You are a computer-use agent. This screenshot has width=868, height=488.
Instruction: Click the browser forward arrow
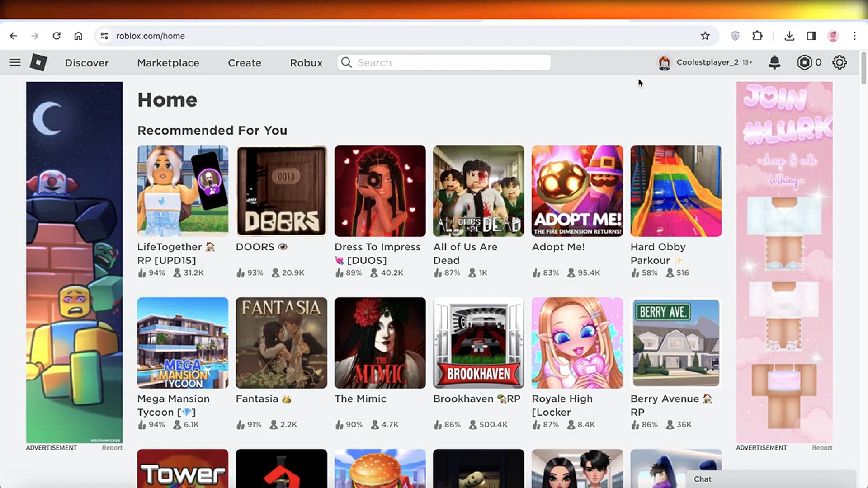click(x=35, y=36)
